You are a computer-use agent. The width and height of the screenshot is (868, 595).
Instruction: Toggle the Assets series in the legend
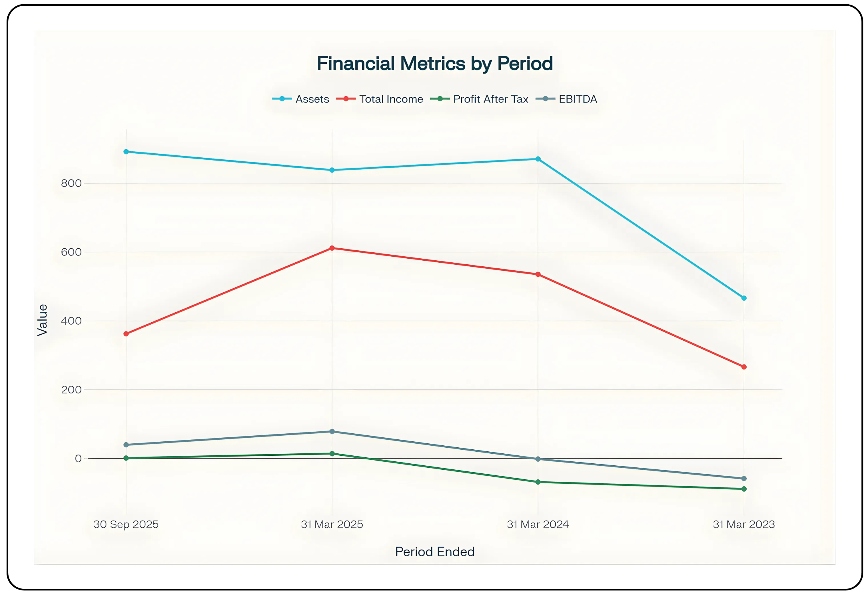tap(312, 99)
